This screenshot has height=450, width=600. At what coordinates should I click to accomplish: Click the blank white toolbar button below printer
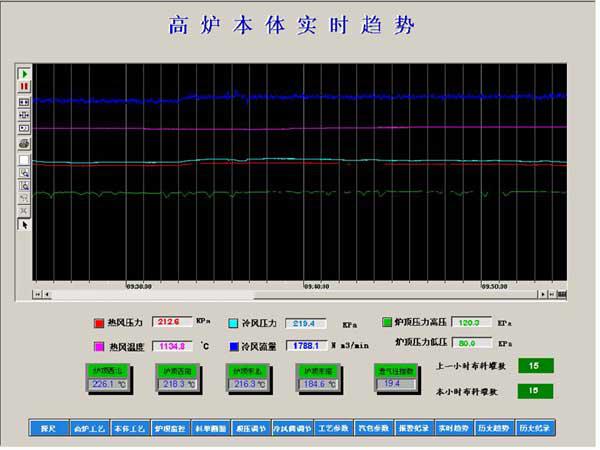pyautogui.click(x=24, y=160)
